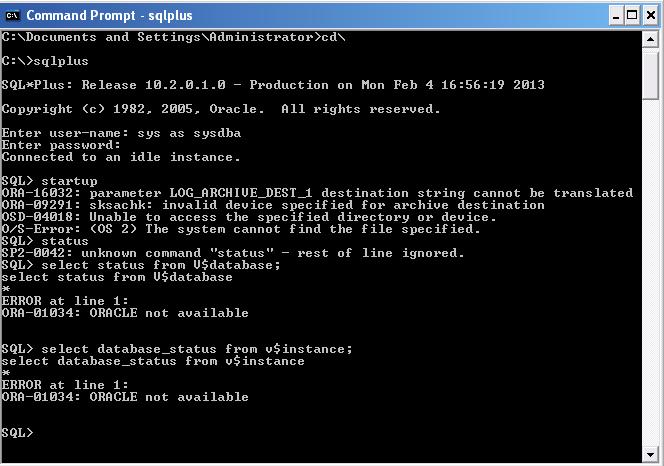Click the vertical scrollbar thumb
Screen dimensions: 664x466
click(652, 75)
